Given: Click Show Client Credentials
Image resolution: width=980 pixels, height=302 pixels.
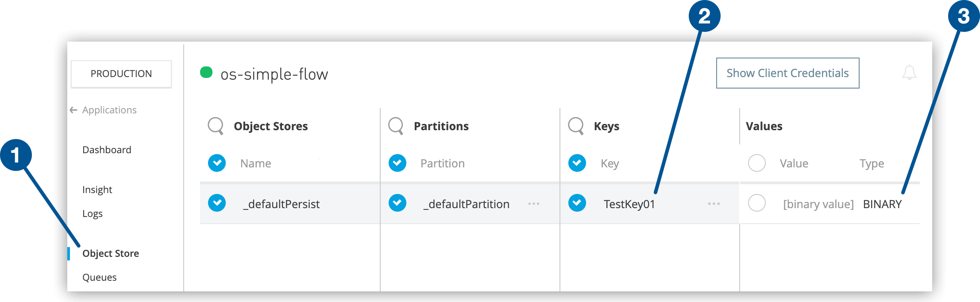Looking at the screenshot, I should coord(787,73).
